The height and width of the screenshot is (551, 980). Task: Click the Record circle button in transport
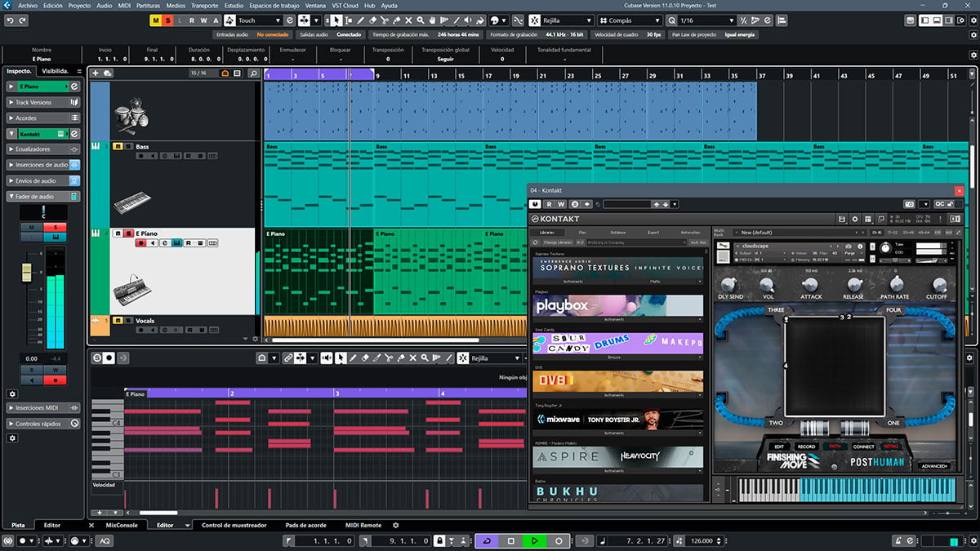559,540
